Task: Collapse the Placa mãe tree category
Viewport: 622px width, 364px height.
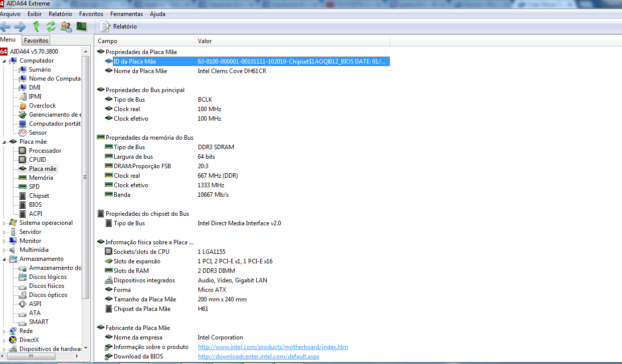Action: pyautogui.click(x=5, y=142)
